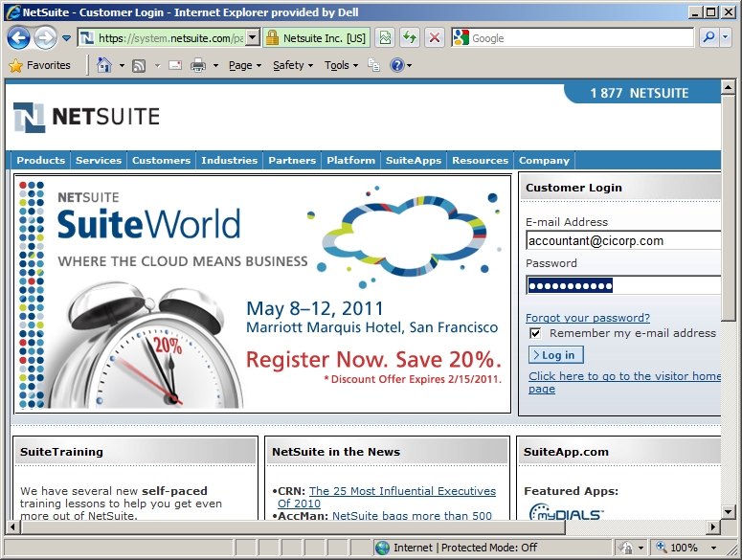Click the RSS feeds icon

(x=139, y=65)
